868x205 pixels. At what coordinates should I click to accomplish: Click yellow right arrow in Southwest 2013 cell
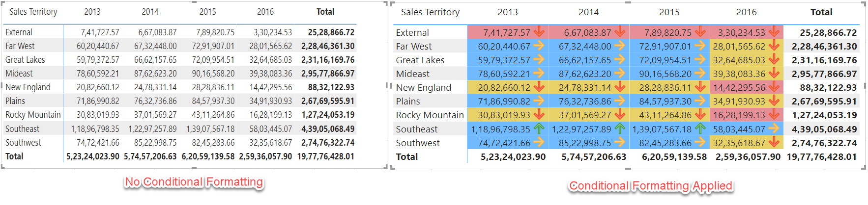539,143
